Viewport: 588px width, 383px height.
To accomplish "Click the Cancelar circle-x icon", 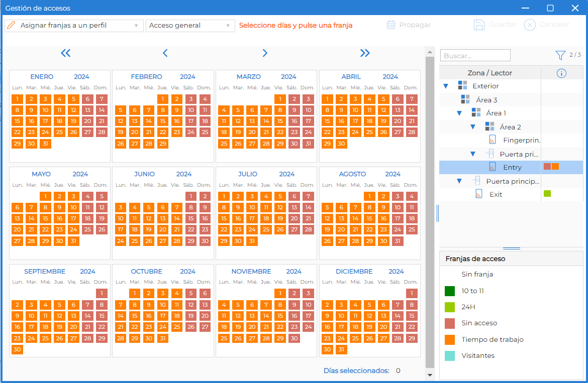I will pos(530,25).
